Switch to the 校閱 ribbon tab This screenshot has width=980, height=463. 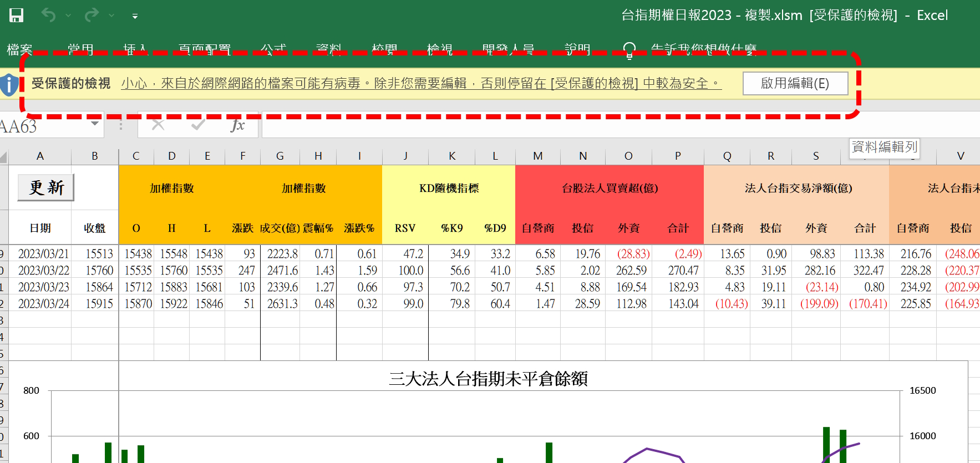(x=384, y=50)
